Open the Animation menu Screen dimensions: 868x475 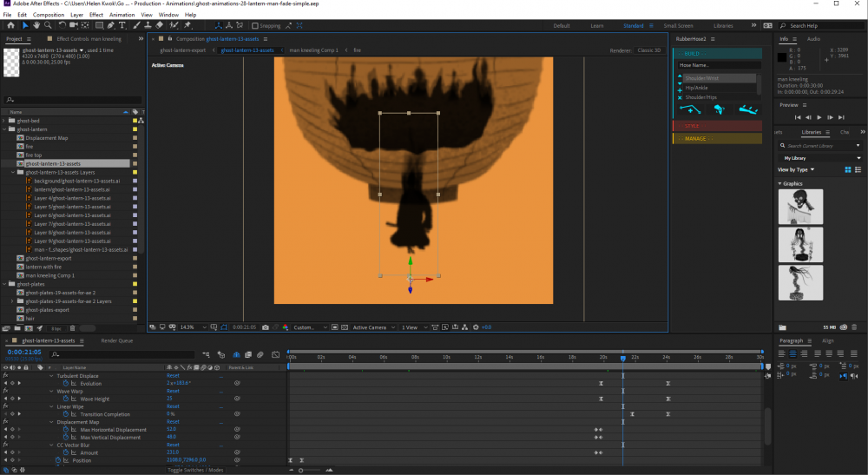click(122, 15)
